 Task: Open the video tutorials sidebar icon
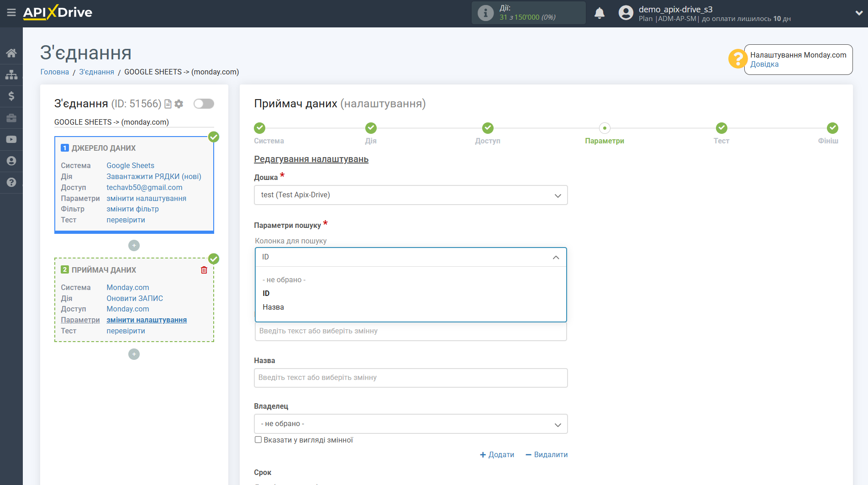coord(11,139)
